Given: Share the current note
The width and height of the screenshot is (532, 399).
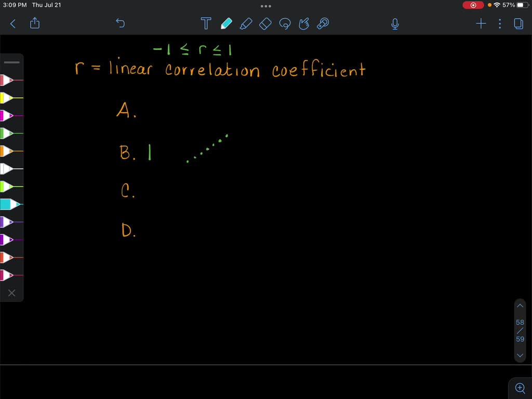Looking at the screenshot, I should (x=35, y=23).
